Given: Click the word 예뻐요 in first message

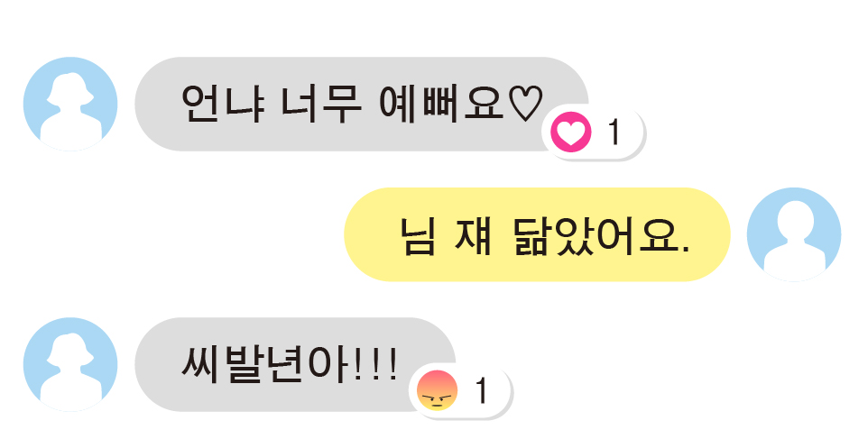Looking at the screenshot, I should click(442, 104).
